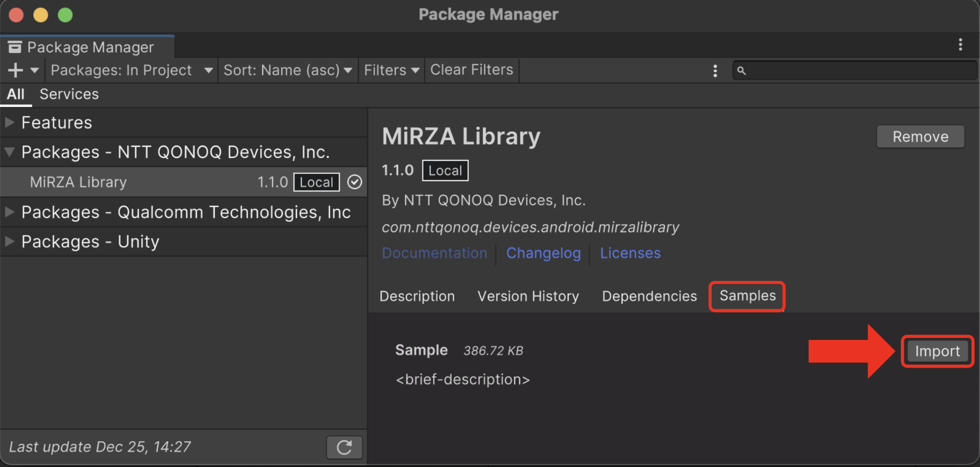The height and width of the screenshot is (467, 980).
Task: Click the green maximize window button
Action: pyautogui.click(x=65, y=15)
